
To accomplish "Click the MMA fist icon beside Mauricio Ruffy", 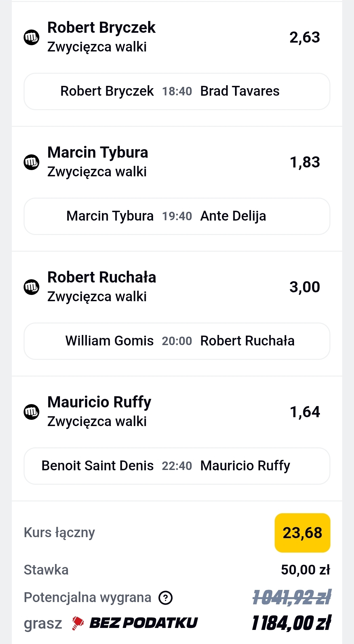I will pos(31,412).
